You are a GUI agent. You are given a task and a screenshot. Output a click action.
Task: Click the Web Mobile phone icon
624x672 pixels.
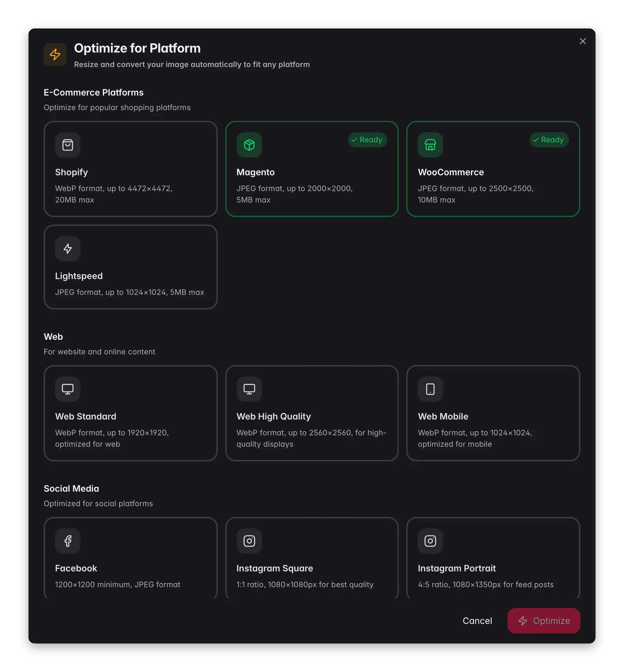(x=430, y=389)
